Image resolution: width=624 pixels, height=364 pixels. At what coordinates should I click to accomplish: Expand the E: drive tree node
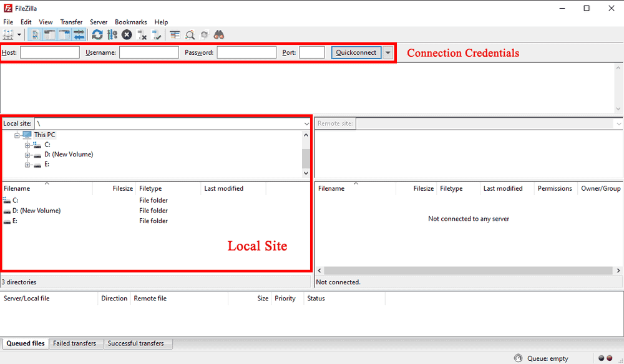(27, 165)
